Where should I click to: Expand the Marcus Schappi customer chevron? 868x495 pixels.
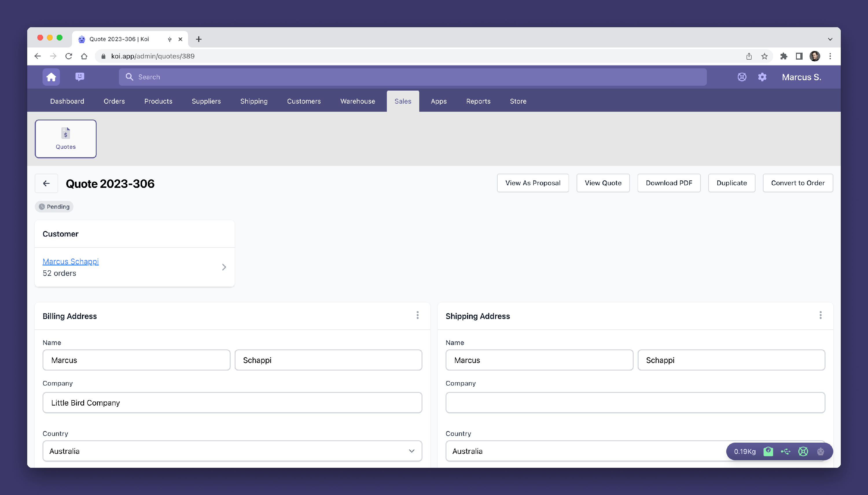pos(224,267)
